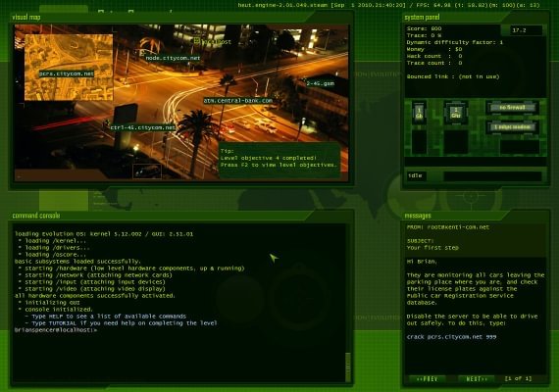Click the highlighted car box on map
Viewport: 559px width, 392px height.
pyautogui.click(x=147, y=171)
